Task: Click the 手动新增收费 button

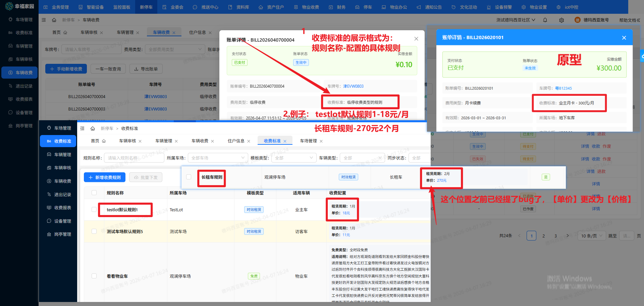Action: click(x=66, y=69)
